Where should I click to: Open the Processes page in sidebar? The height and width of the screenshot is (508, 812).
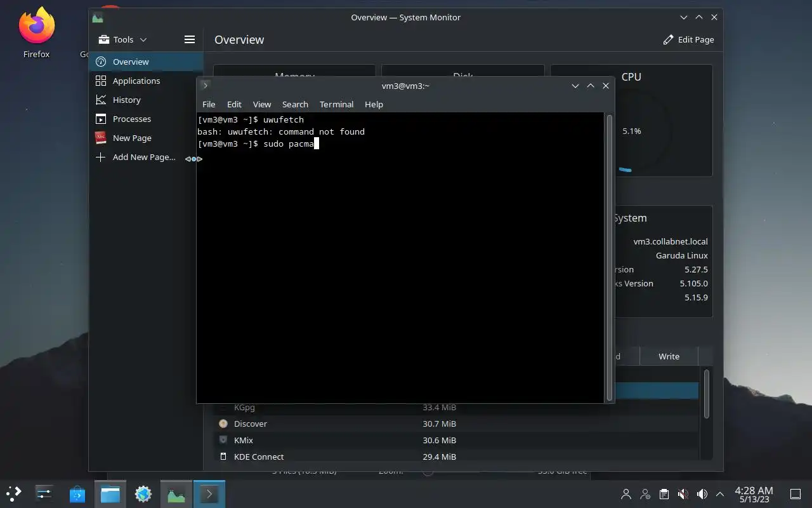(146, 119)
